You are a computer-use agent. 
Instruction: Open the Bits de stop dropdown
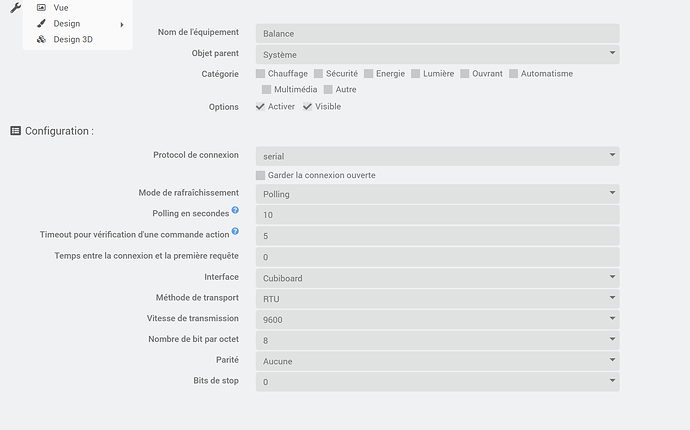pos(437,382)
